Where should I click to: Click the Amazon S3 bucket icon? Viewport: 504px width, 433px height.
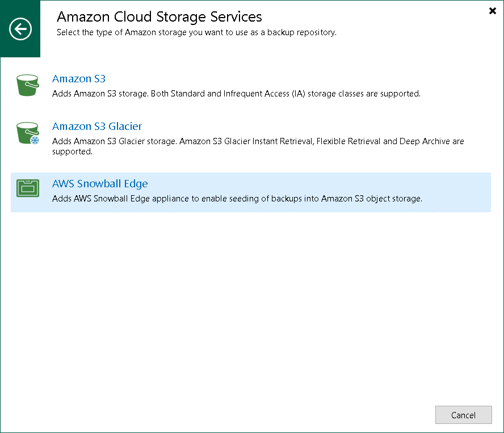click(27, 85)
